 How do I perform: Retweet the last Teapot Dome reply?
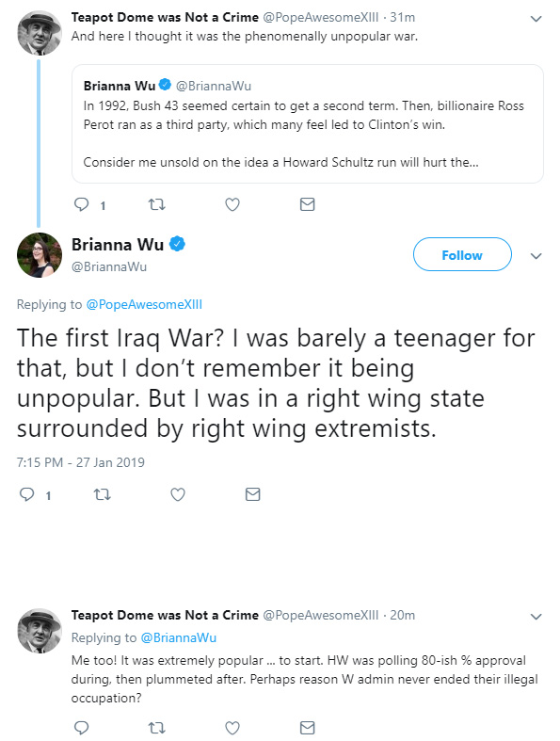[x=157, y=728]
